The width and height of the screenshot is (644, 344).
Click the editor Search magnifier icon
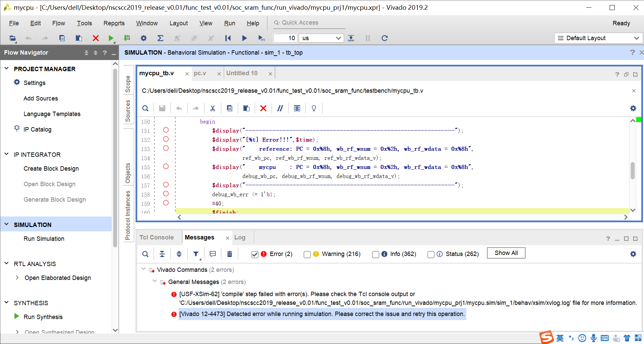(x=145, y=108)
